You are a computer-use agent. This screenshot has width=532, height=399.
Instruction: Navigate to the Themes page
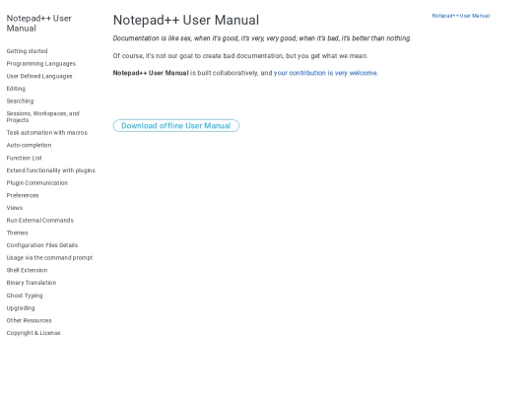(18, 233)
